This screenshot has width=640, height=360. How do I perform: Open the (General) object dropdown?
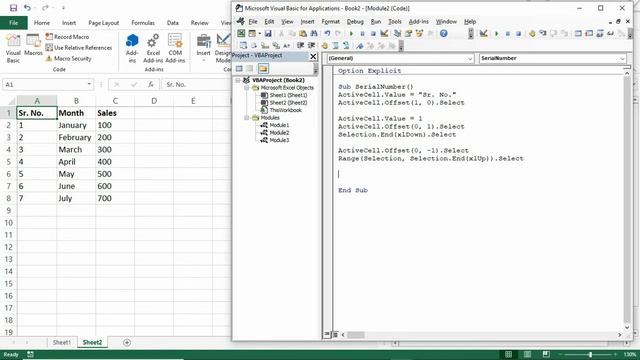pos(470,59)
